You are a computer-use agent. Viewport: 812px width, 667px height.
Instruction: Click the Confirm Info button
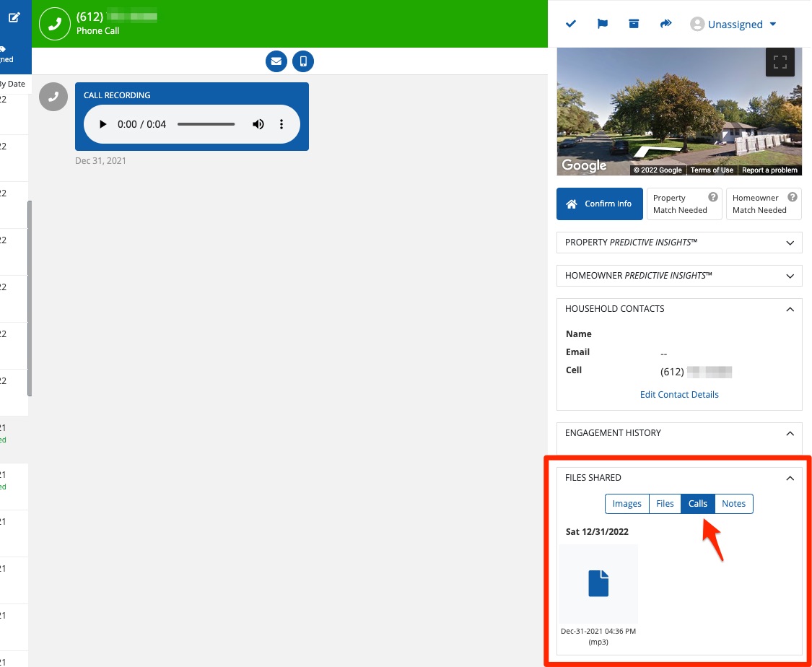tap(599, 204)
